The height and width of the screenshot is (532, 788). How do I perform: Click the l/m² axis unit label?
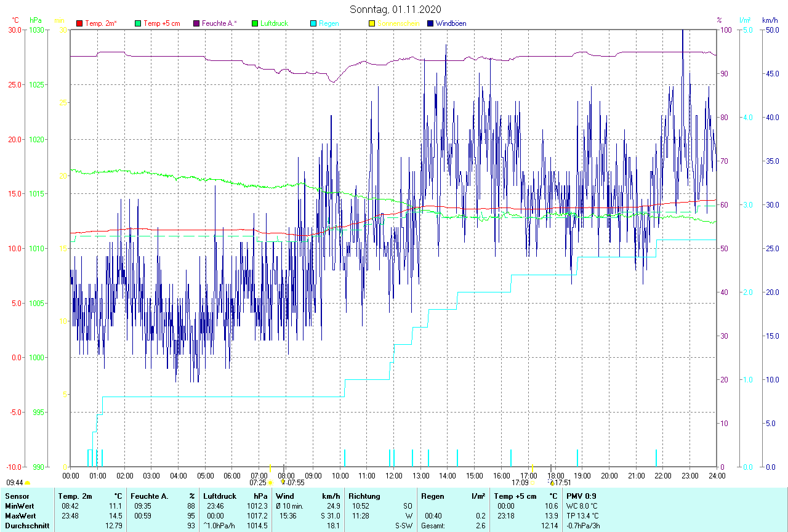(745, 20)
